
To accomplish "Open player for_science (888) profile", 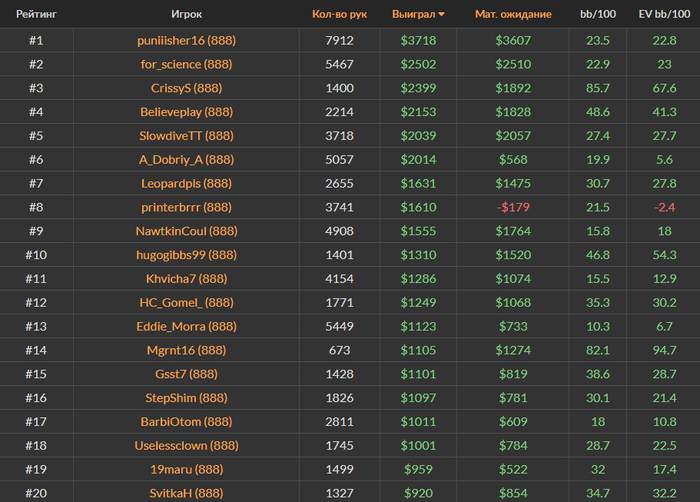I will [x=186, y=64].
